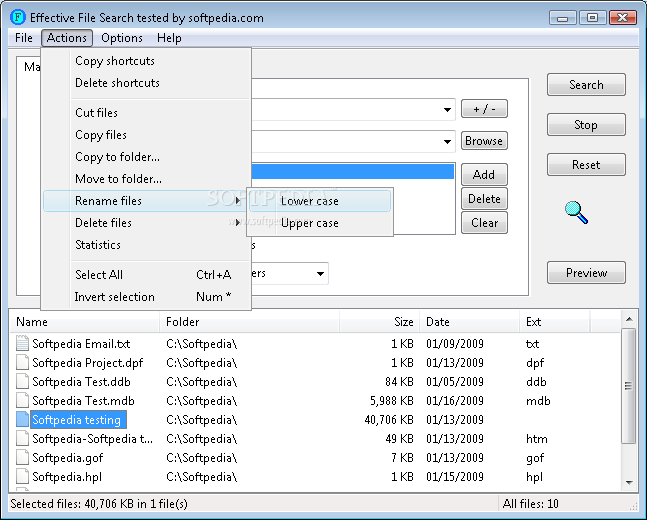Click the 40,706 KB size cell
This screenshot has width=647, height=520.
point(389,420)
